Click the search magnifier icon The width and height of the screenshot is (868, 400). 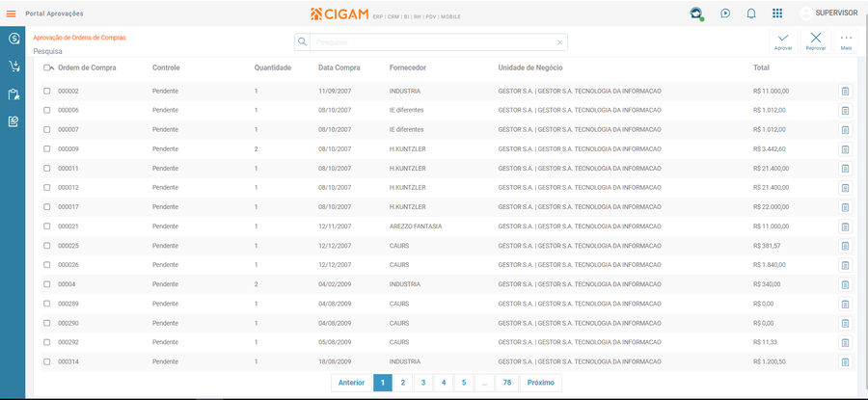[x=302, y=41]
